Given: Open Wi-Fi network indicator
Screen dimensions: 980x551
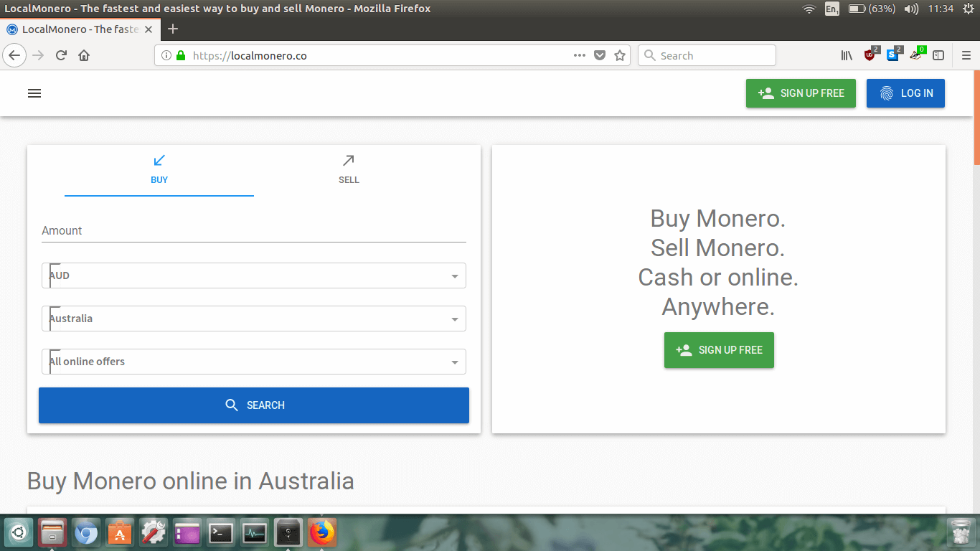Looking at the screenshot, I should tap(809, 9).
